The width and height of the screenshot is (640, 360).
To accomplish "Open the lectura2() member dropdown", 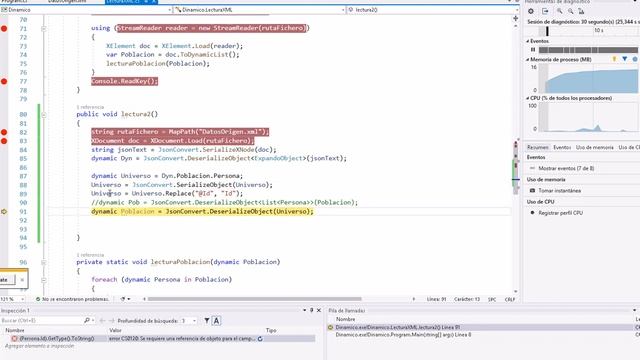I will [517, 10].
